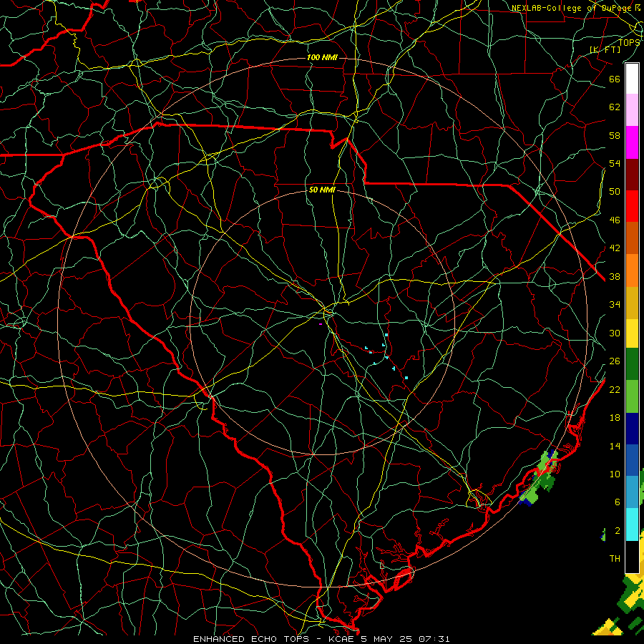Pick the dark orange legend swatch
The image size is (644, 644).
pos(632,238)
